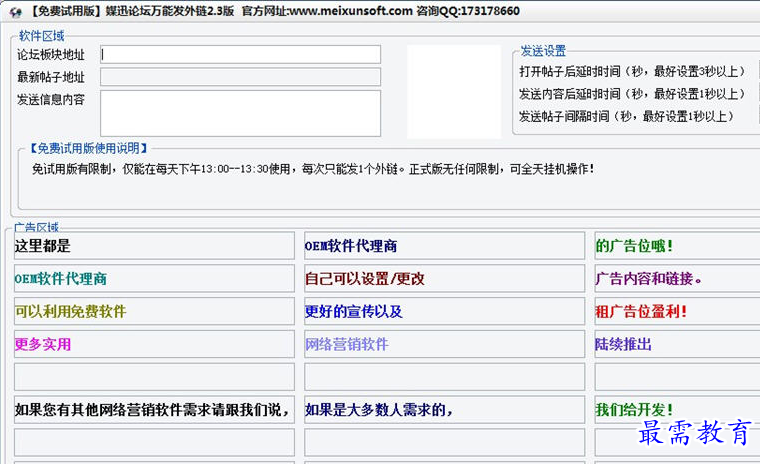Click the 打开帖子后延时时间 setting label
Viewport: 760px width, 464px height.
point(632,72)
